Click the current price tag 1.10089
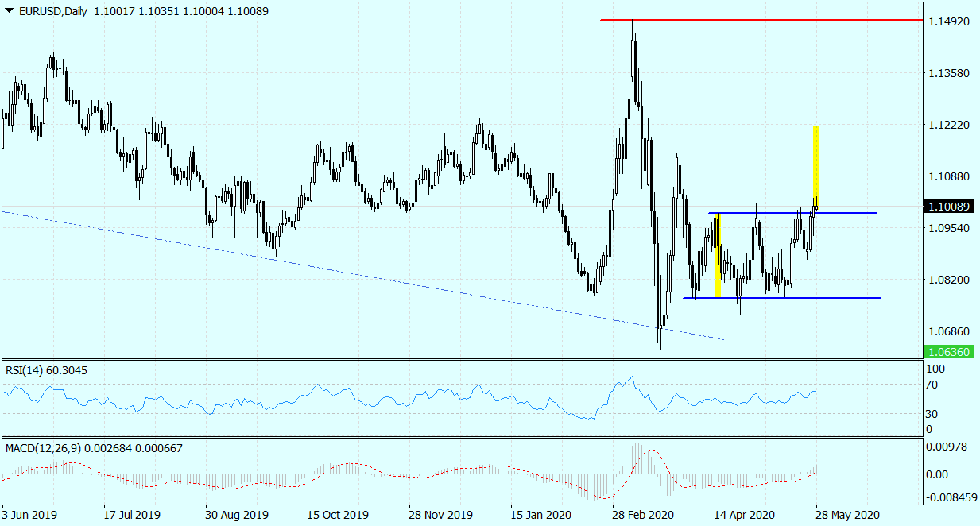This screenshot has width=980, height=526. (x=949, y=207)
